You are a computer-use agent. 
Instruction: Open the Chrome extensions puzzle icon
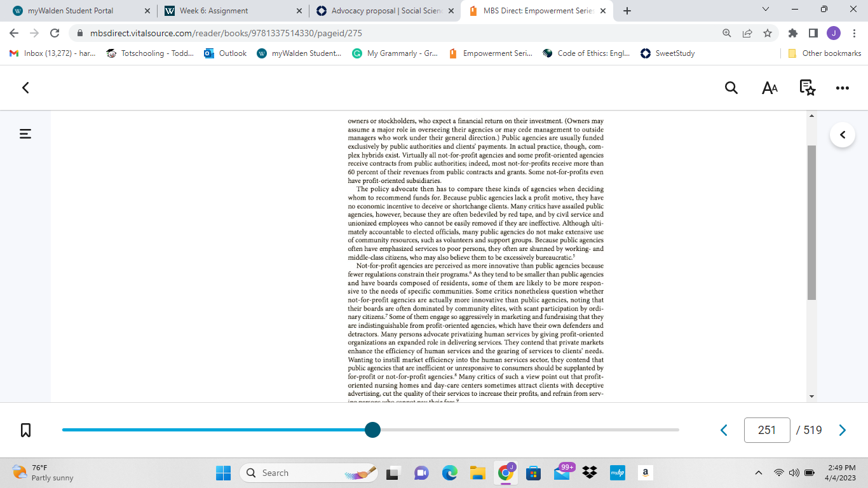click(x=792, y=33)
